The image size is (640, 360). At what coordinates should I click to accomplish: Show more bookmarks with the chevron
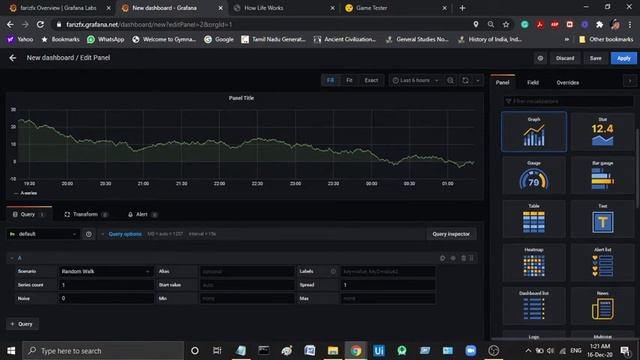[567, 40]
